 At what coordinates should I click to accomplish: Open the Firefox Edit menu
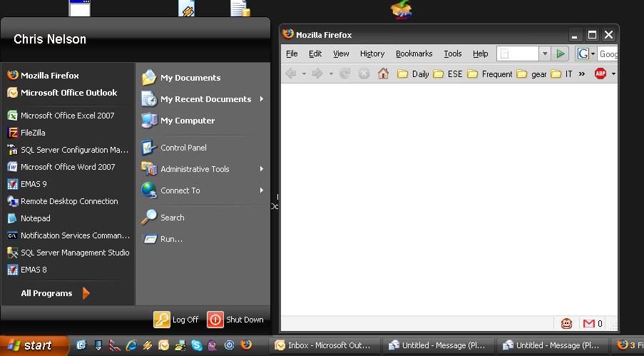pyautogui.click(x=315, y=54)
